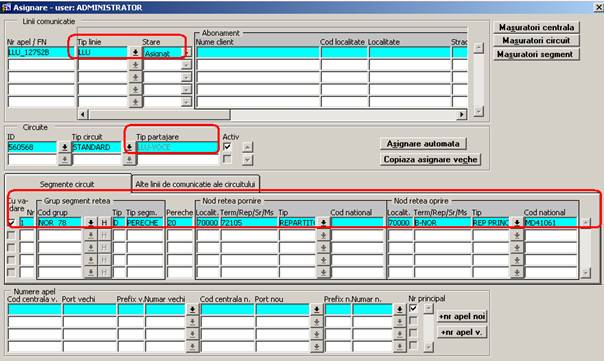This screenshot has width=604, height=361.
Task: Open the Tip linie LLU lookup list
Action: click(x=135, y=53)
